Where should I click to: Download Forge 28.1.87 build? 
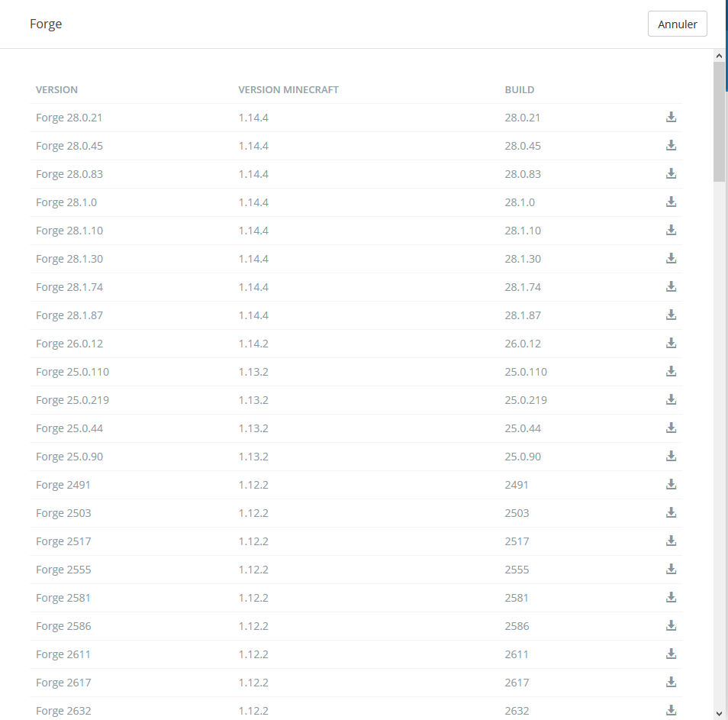coord(671,315)
